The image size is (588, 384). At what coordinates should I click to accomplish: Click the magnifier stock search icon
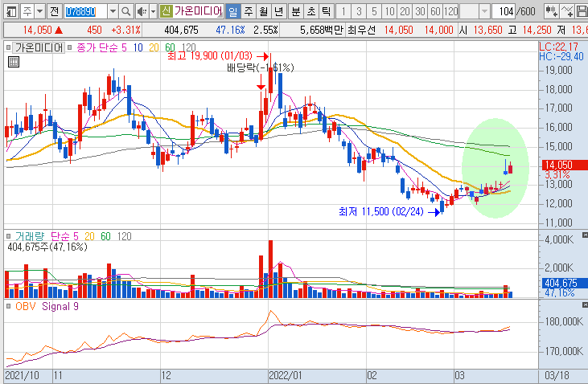[x=126, y=11]
